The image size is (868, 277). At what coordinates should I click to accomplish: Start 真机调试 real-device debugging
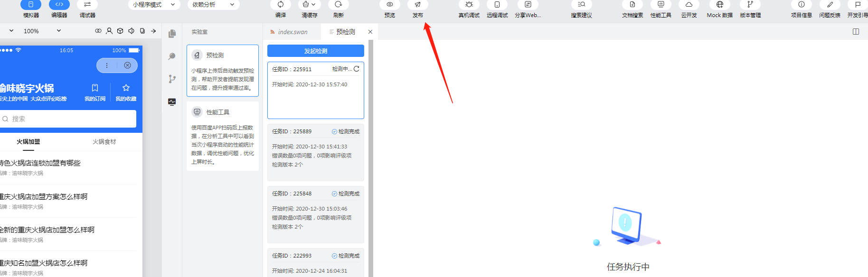[x=469, y=5]
